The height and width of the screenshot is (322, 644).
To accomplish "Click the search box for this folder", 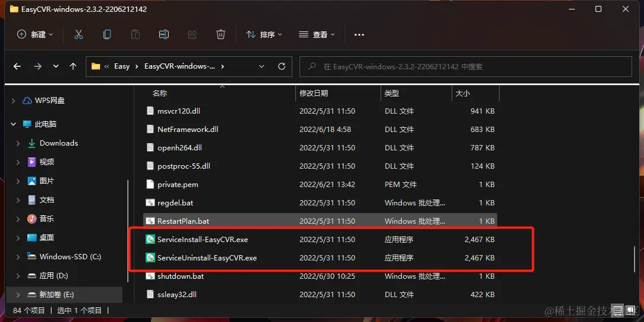I will coord(466,66).
